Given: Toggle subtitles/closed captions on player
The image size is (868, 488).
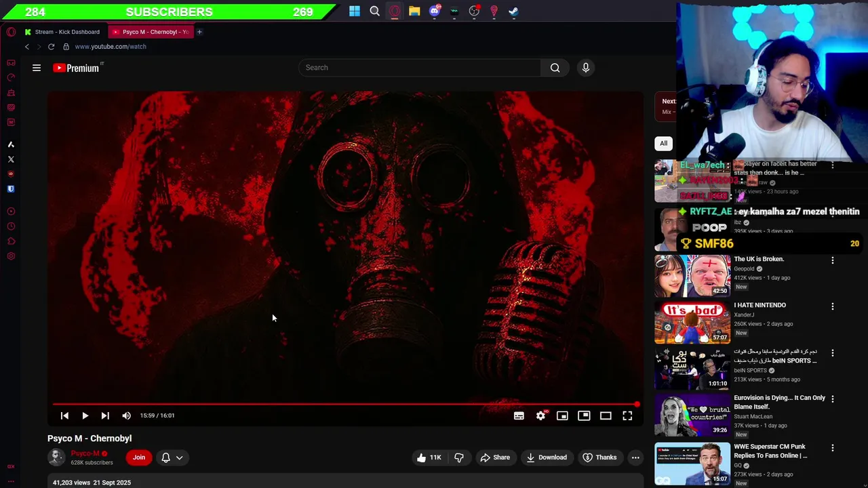Looking at the screenshot, I should click(x=519, y=415).
